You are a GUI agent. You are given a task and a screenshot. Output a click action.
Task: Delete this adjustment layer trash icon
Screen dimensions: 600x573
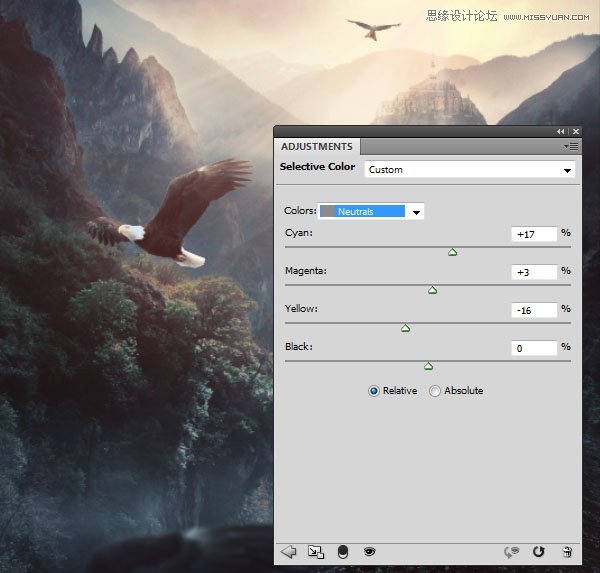(x=567, y=552)
